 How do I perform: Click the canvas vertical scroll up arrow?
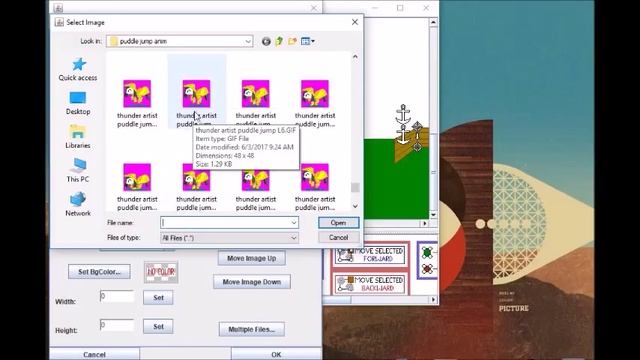pos(433,22)
